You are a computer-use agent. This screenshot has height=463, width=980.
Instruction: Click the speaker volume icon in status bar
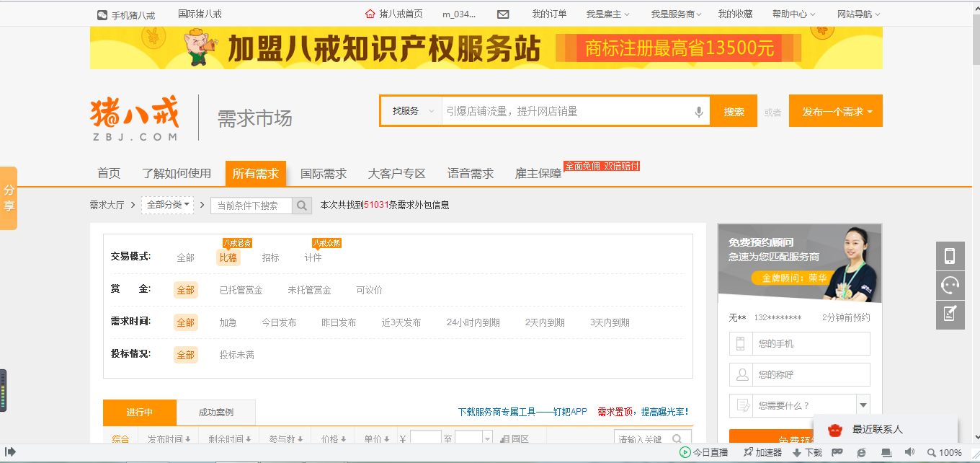(x=909, y=452)
